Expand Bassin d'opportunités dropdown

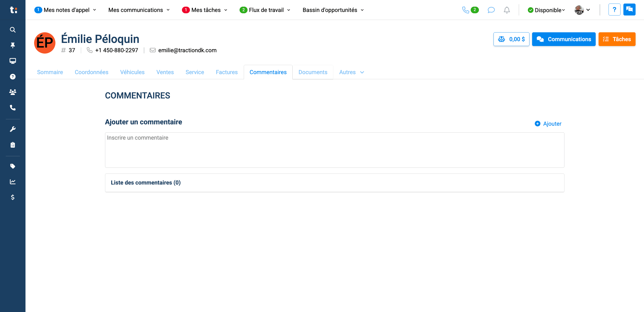333,10
